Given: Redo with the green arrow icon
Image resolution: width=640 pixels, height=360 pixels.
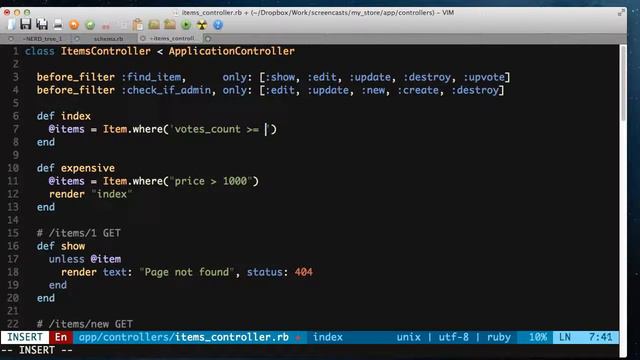Looking at the screenshot, I should click(x=90, y=25).
